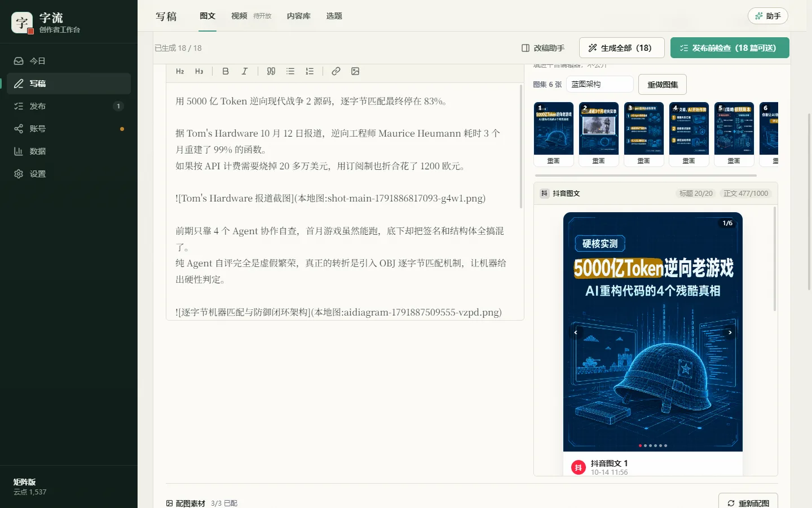This screenshot has height=508, width=812.
Task: Redraw image 1 with 重画
Action: pyautogui.click(x=554, y=161)
